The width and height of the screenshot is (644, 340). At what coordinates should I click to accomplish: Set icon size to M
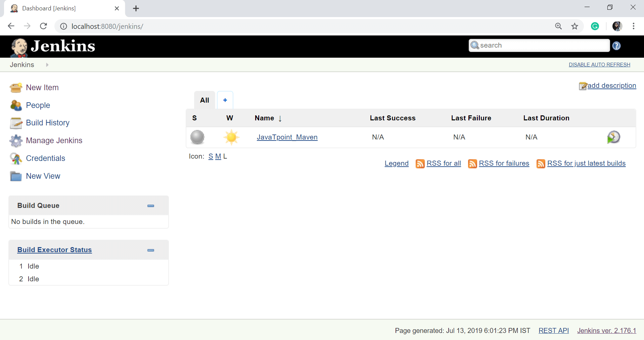[218, 156]
